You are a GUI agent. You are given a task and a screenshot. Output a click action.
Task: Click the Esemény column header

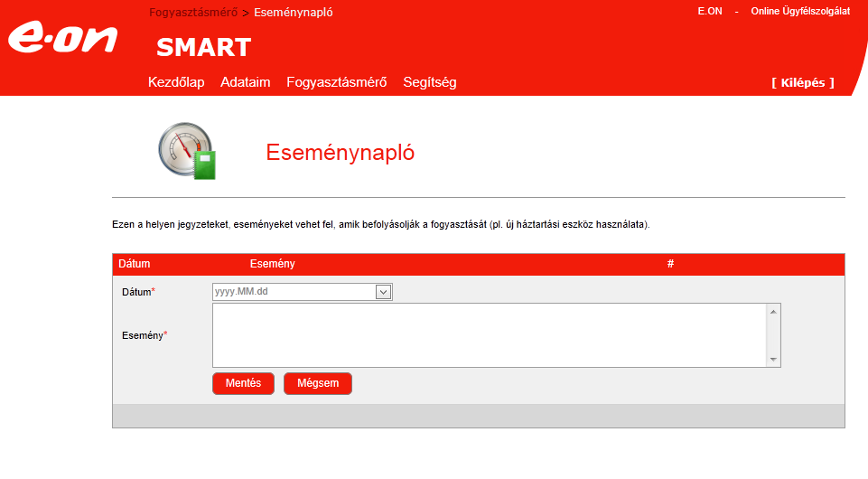click(273, 264)
